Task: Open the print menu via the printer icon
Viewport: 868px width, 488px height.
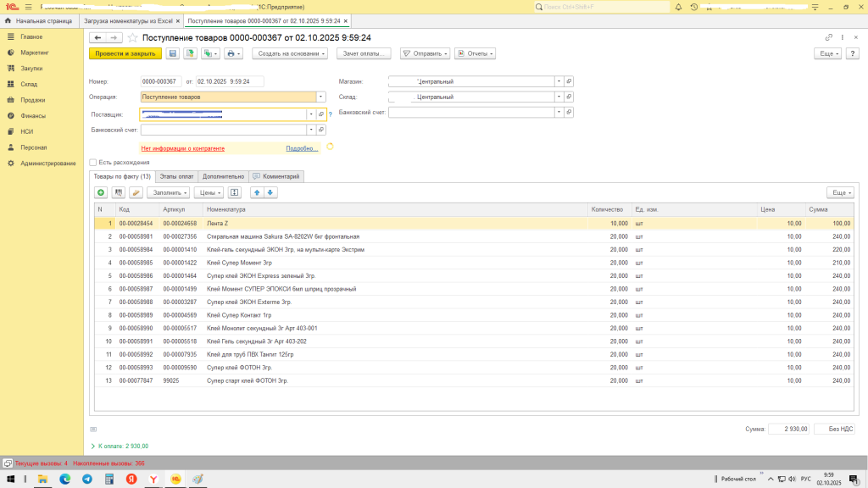Action: coord(234,53)
